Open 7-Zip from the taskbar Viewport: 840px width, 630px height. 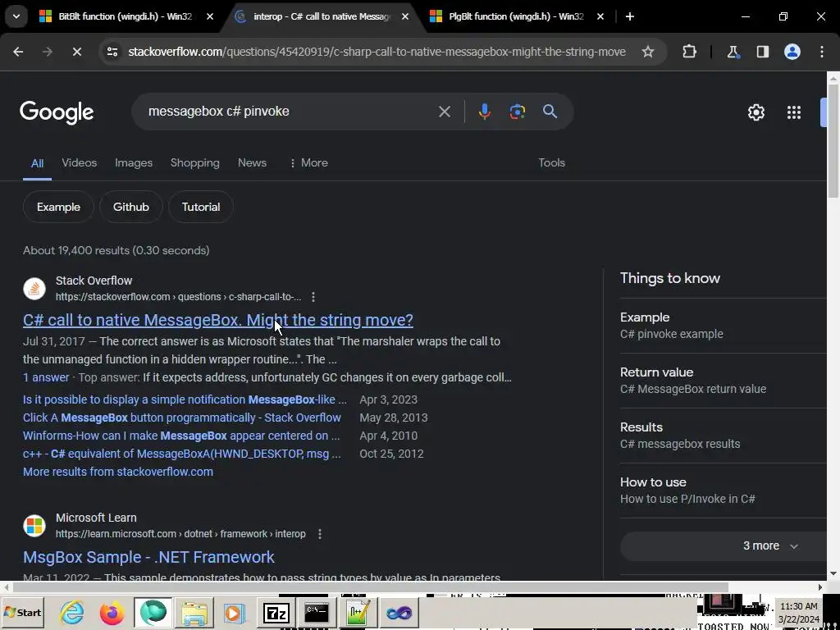(276, 613)
